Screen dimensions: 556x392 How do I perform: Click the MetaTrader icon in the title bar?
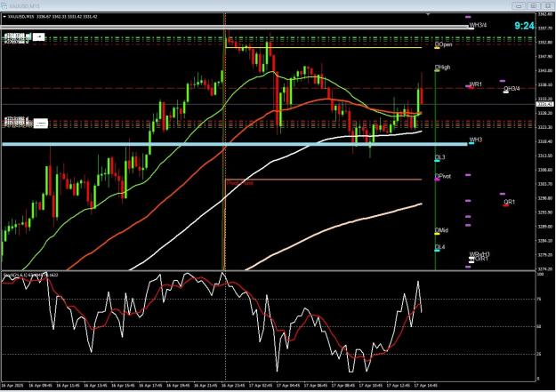pyautogui.click(x=4, y=5)
